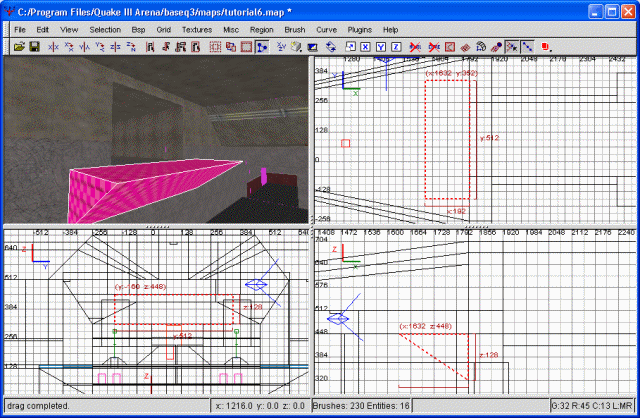
Task: Open the Curve menu
Action: (326, 30)
